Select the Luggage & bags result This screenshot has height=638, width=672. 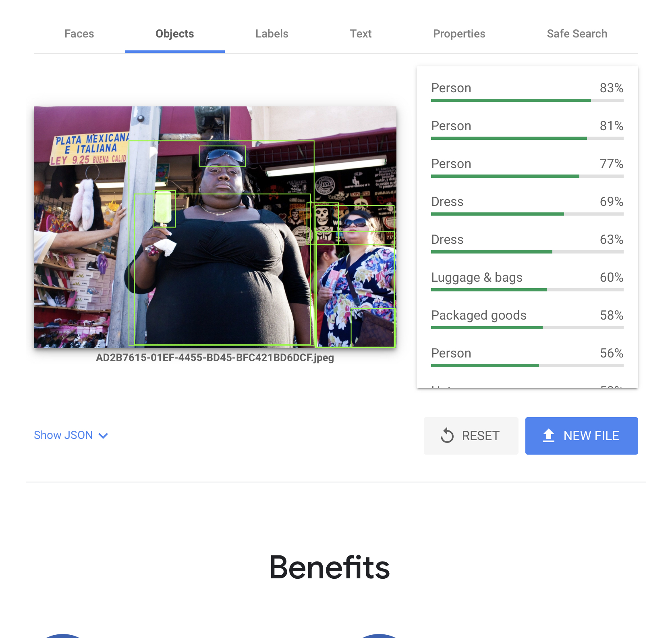click(x=527, y=281)
